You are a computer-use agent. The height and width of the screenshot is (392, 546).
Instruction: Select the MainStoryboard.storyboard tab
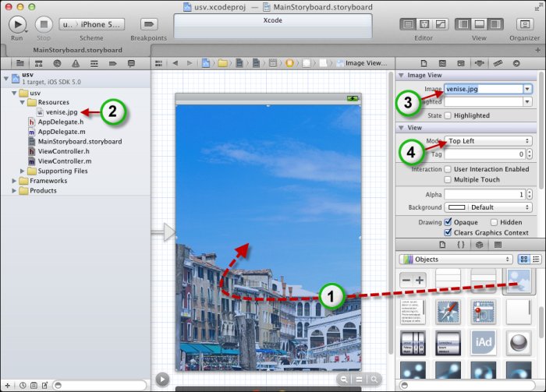click(76, 50)
